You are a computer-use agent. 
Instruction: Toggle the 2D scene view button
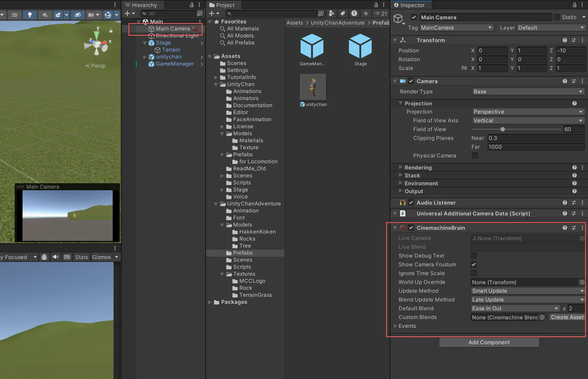point(14,15)
